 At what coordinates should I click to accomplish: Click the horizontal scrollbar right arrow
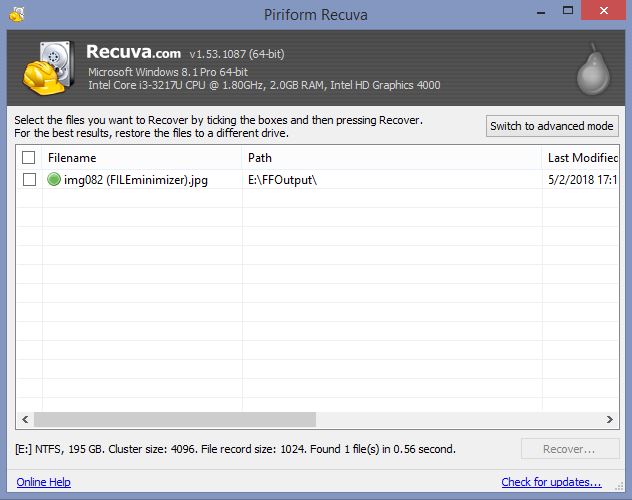tap(610, 419)
